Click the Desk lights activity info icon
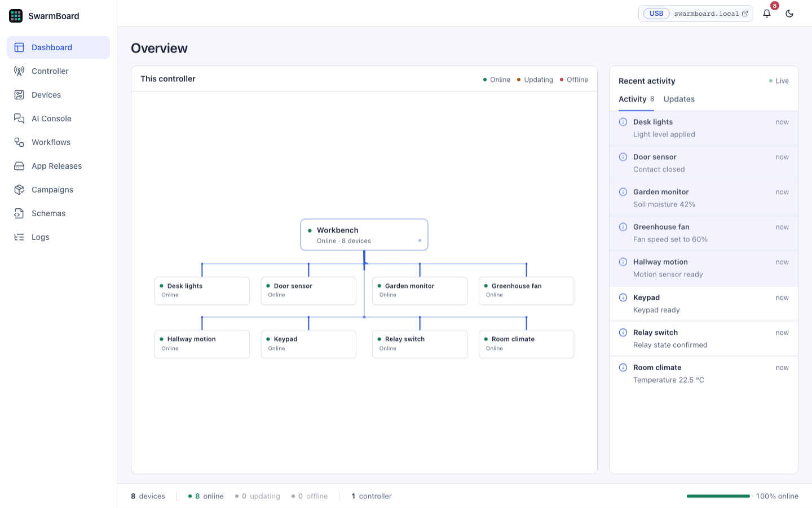This screenshot has height=508, width=812. (x=623, y=122)
